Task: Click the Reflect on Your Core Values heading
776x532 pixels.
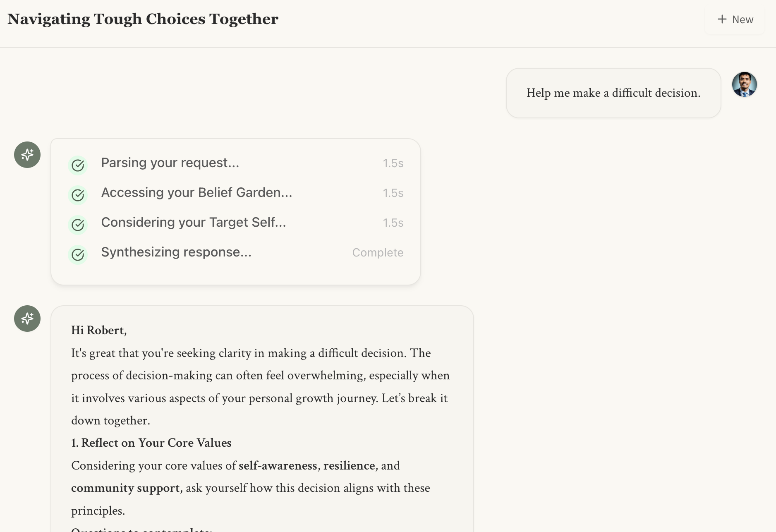Action: [x=151, y=443]
